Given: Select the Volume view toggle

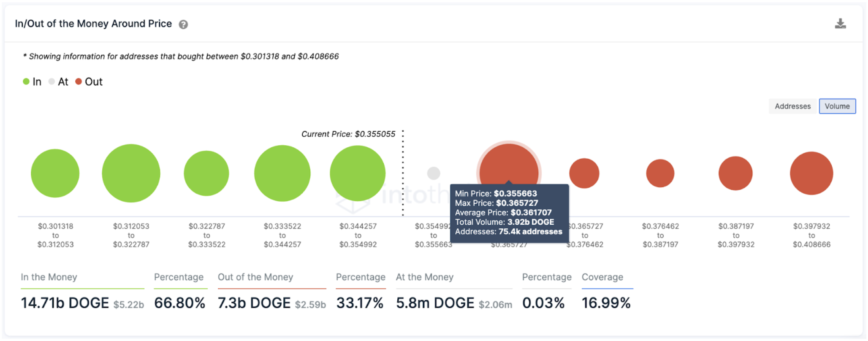Looking at the screenshot, I should (x=837, y=106).
